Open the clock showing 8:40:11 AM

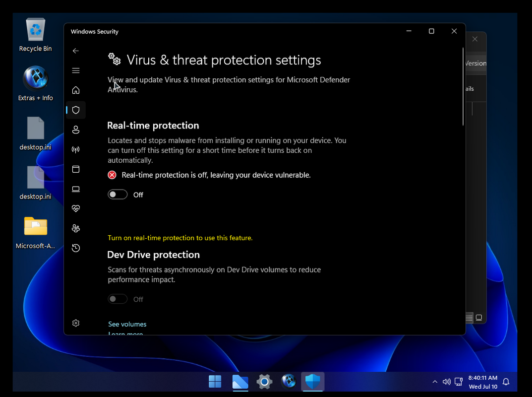tap(483, 382)
